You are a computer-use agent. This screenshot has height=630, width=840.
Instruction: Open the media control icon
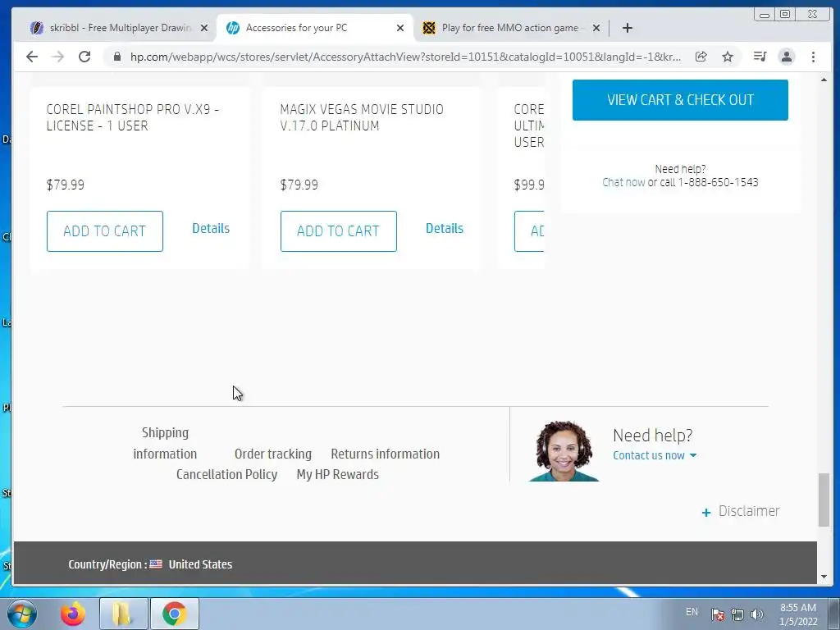[760, 57]
